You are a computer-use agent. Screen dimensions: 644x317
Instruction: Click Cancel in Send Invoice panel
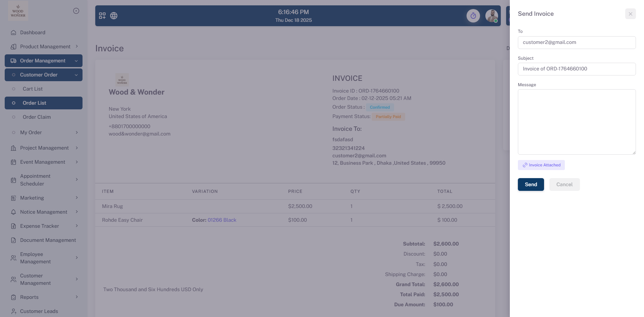coord(564,184)
